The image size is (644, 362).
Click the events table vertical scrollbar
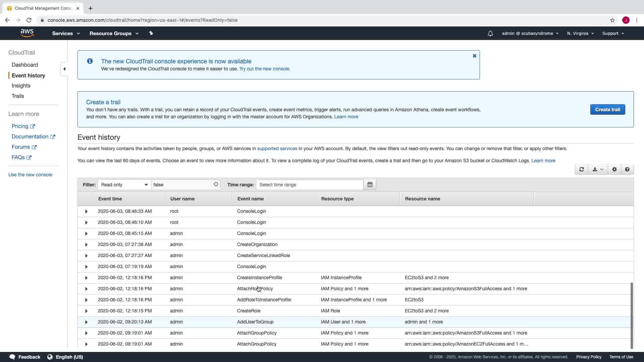(x=632, y=315)
